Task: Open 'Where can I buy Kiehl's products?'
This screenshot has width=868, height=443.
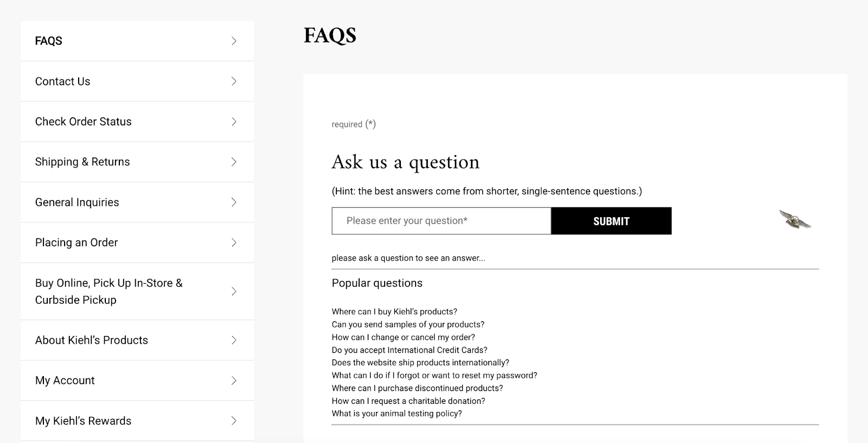Action: pos(394,312)
